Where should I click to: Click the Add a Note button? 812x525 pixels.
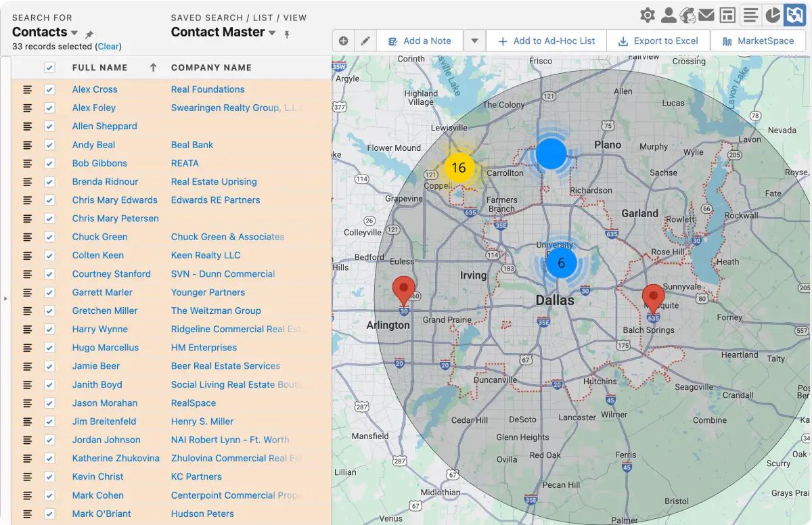pos(420,41)
